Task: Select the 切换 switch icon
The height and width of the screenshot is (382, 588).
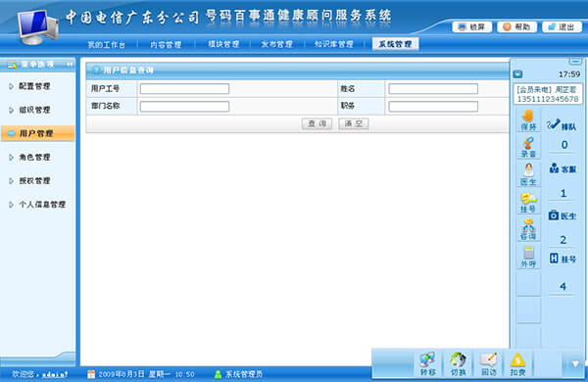Action: 458,364
